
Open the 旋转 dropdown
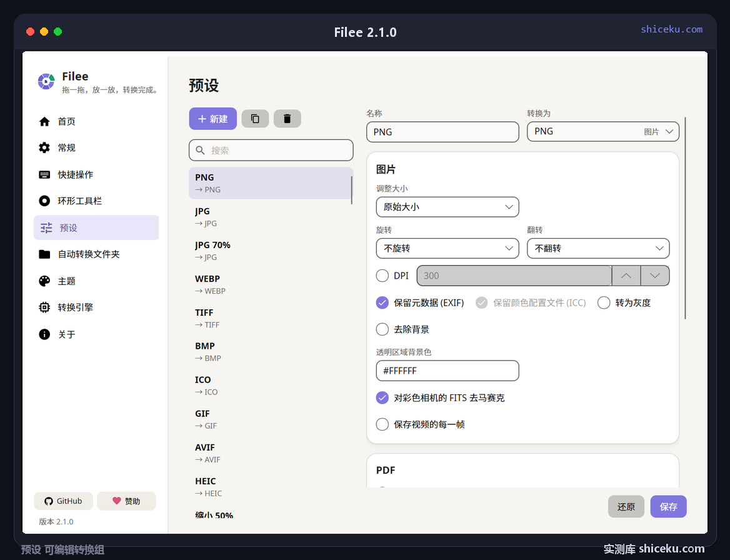pos(447,248)
